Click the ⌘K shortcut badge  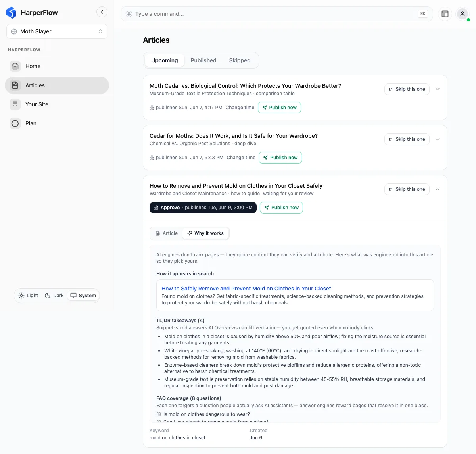pyautogui.click(x=423, y=14)
